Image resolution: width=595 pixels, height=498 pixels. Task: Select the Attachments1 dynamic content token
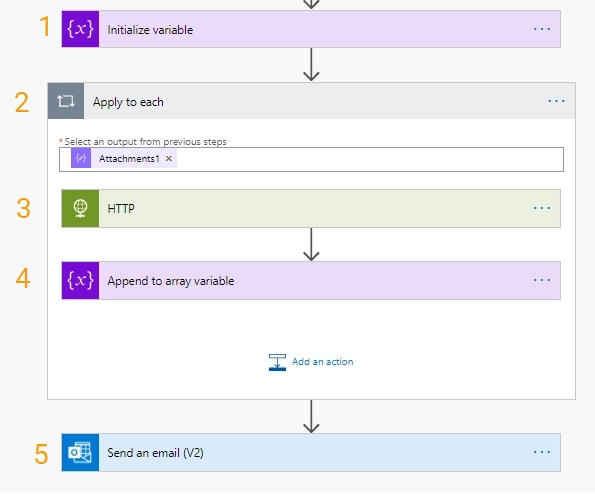pyautogui.click(x=124, y=159)
